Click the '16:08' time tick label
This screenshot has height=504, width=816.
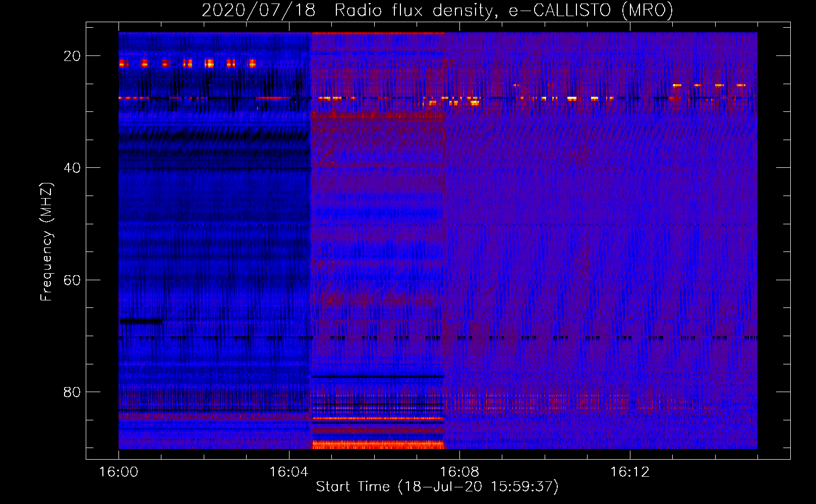point(459,472)
